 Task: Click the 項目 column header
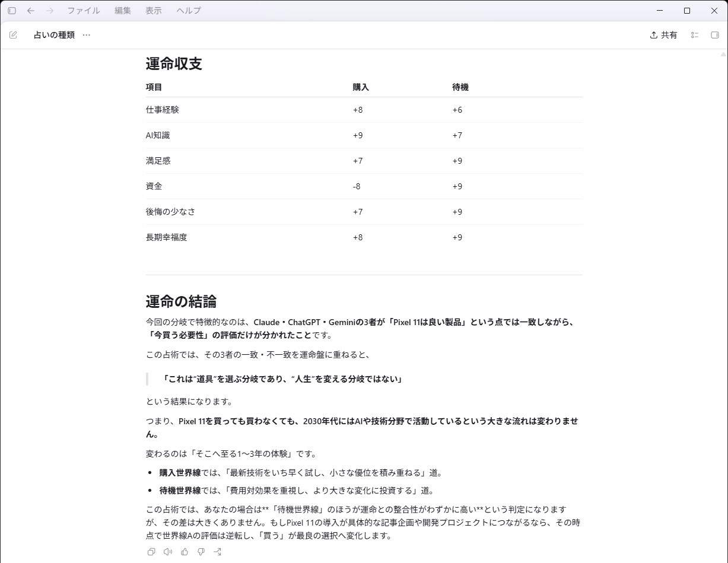[x=154, y=87]
